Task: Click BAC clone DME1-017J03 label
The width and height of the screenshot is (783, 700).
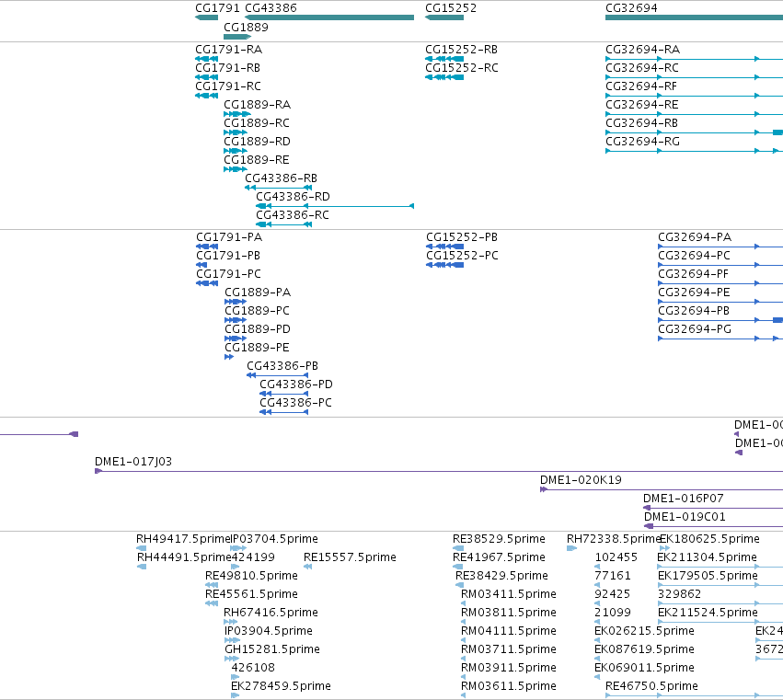Action: point(133,462)
